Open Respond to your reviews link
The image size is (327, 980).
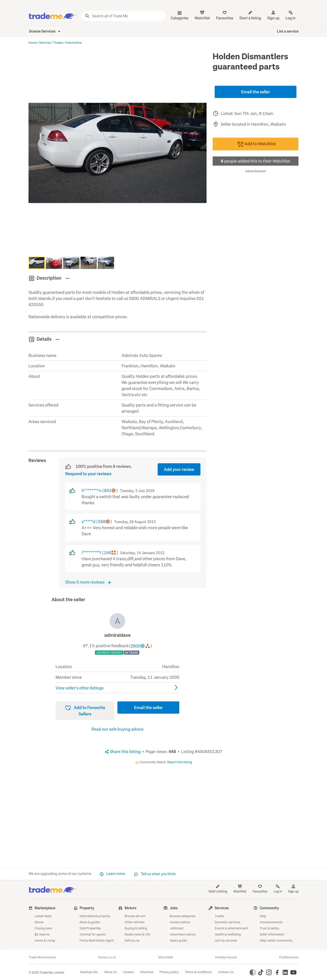point(88,474)
